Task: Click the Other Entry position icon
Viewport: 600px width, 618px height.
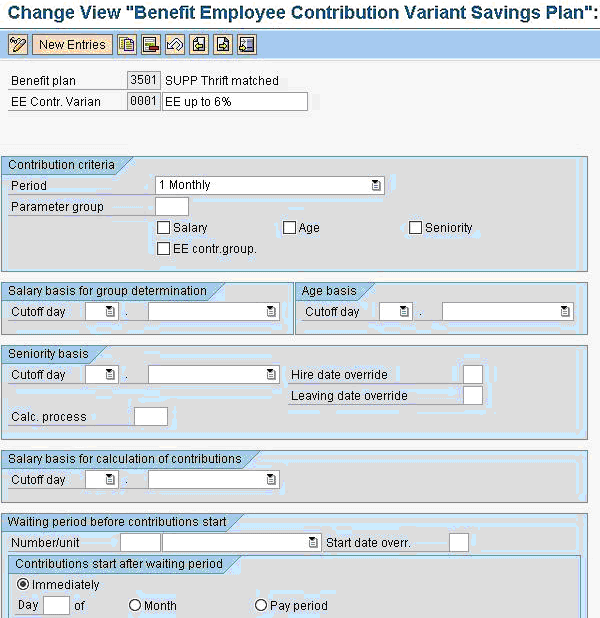Action: pos(246,45)
